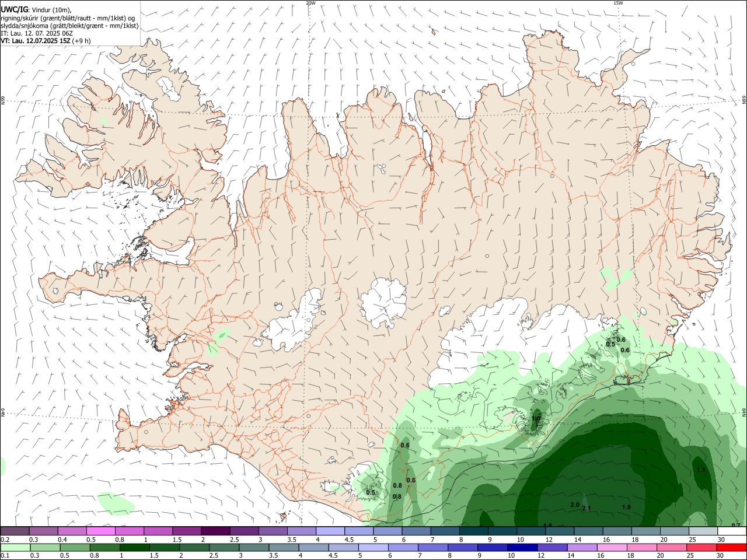Click the 2.1 precipitation value on the map
The width and height of the screenshot is (747, 560).
[x=587, y=509]
